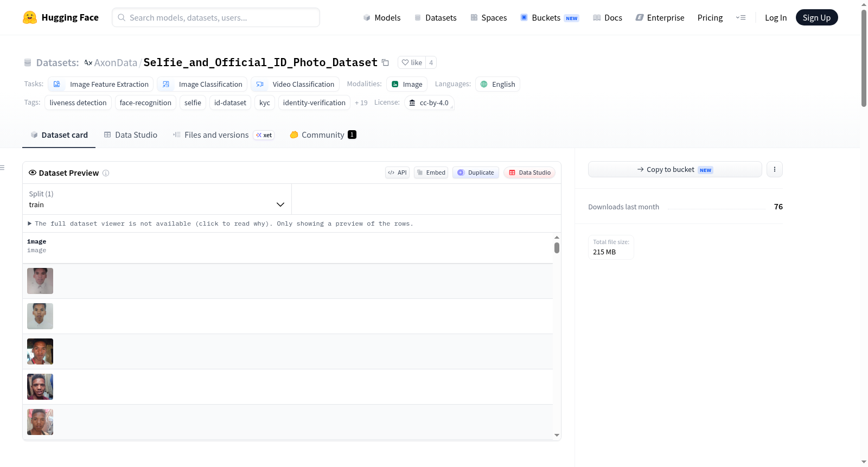Focus the search models and datasets field
868x467 pixels.
click(x=216, y=17)
